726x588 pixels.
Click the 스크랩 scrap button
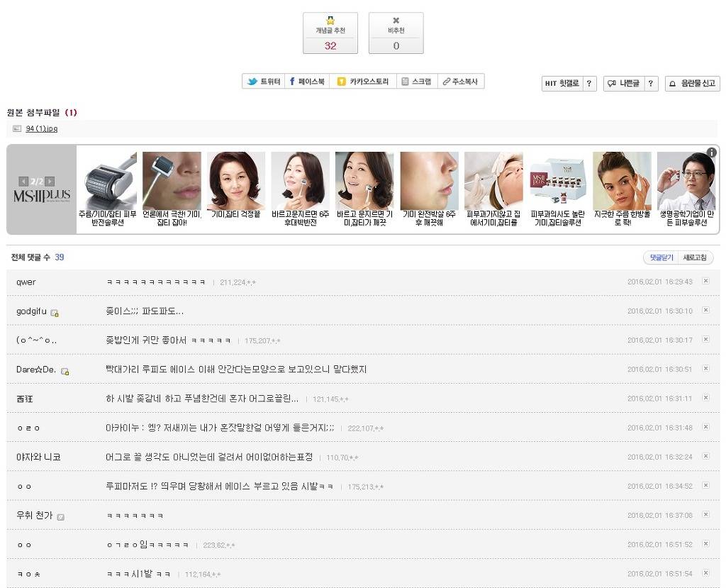click(416, 82)
